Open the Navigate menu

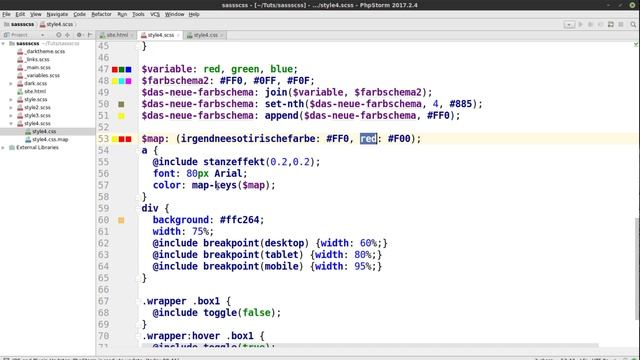(x=57, y=14)
